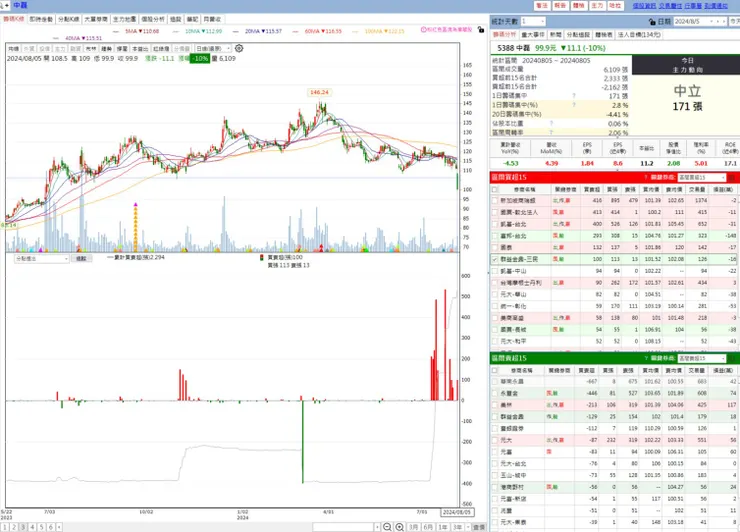Open the 統計天數 dropdown

[x=533, y=22]
